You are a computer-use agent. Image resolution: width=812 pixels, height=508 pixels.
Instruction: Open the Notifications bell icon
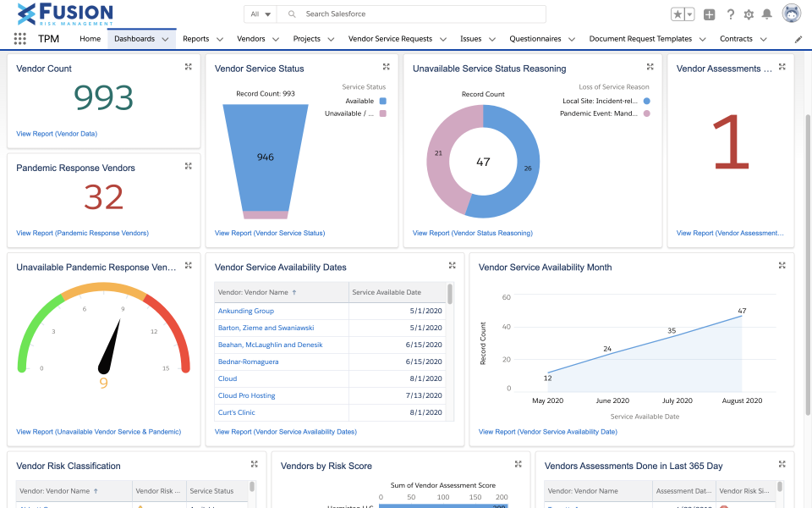point(768,14)
